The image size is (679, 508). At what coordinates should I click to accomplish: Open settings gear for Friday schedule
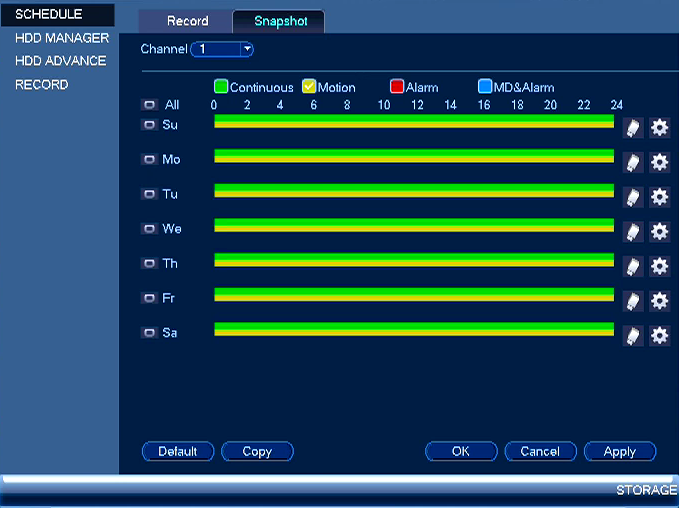tap(660, 301)
